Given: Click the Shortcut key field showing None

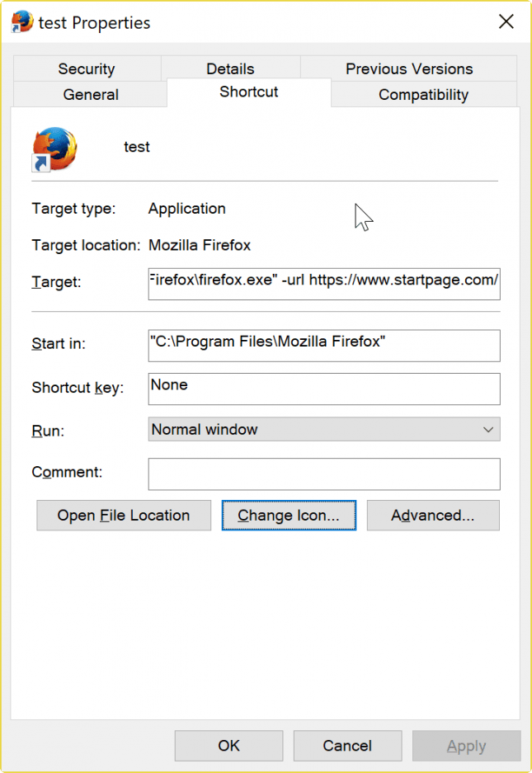Looking at the screenshot, I should pyautogui.click(x=323, y=389).
